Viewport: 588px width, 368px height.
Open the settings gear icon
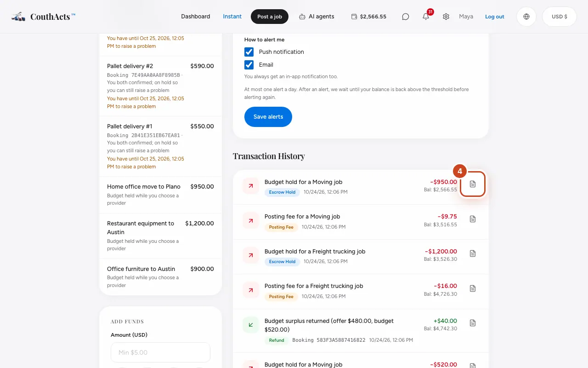(x=446, y=17)
